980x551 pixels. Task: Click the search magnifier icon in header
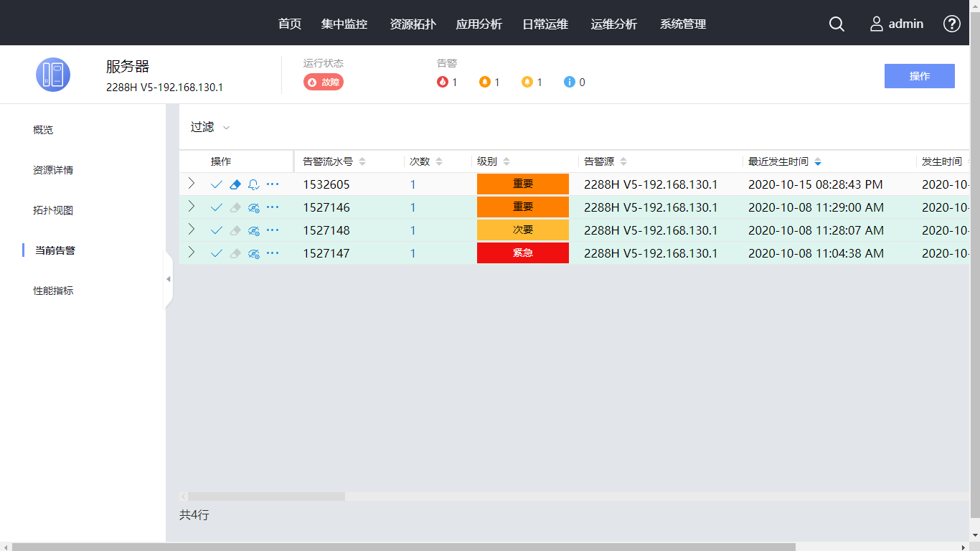point(837,24)
